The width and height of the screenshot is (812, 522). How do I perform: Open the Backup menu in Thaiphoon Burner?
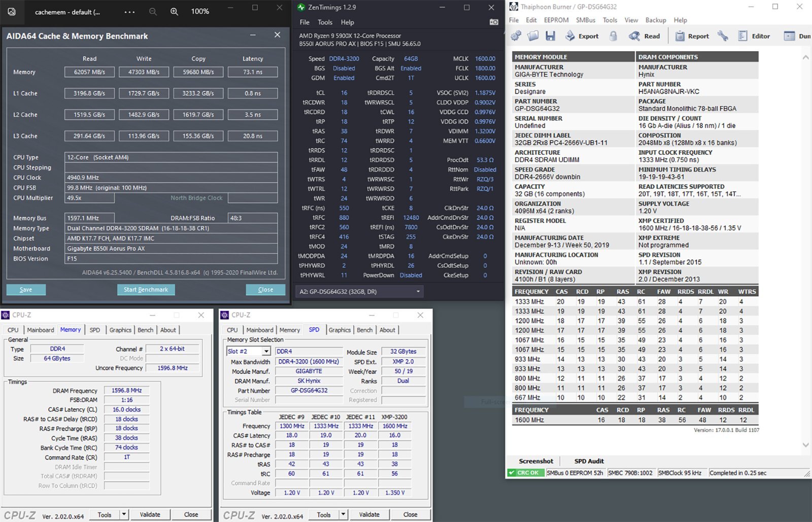coord(656,20)
